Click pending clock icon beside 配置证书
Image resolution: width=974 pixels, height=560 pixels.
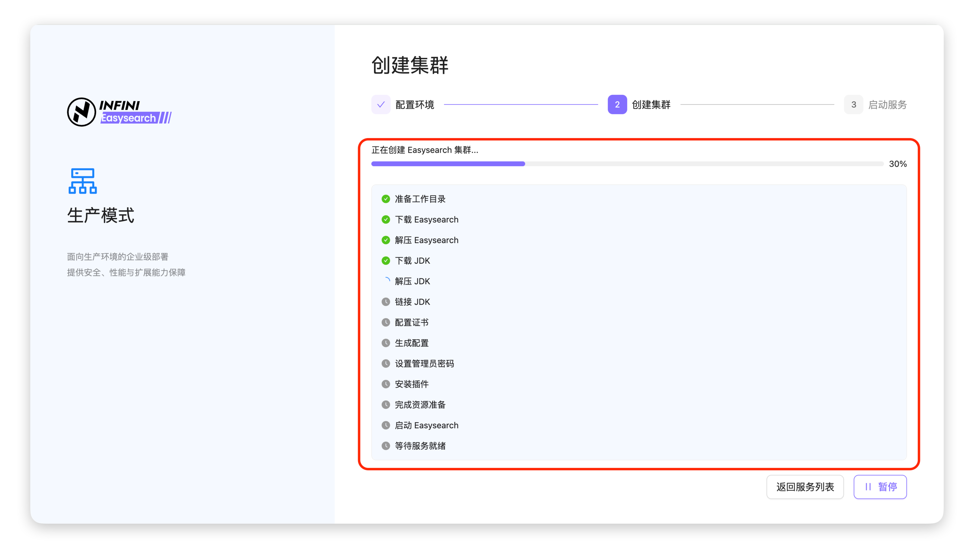[x=386, y=322]
